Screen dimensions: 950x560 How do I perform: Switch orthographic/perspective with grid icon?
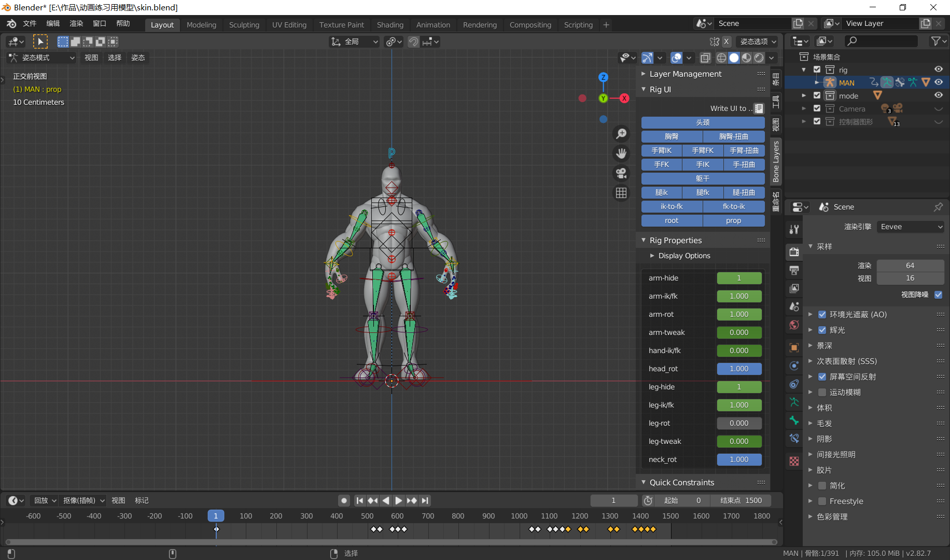(621, 193)
